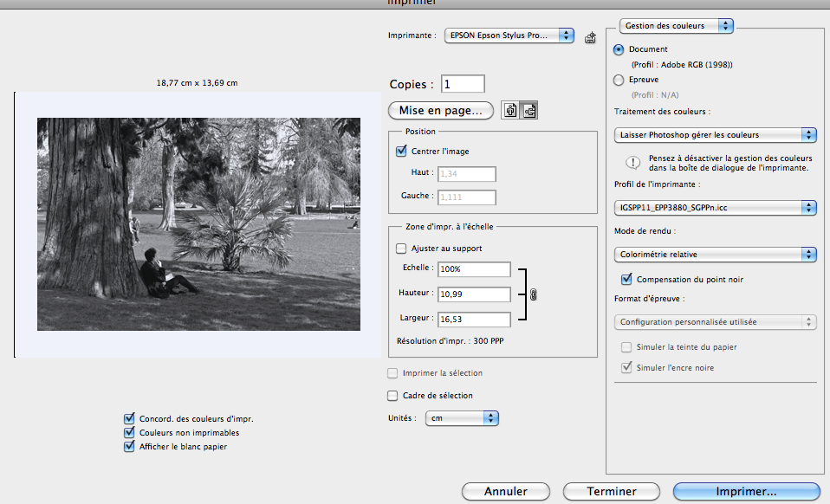Check the Cadre de sélection box
The height and width of the screenshot is (504, 830).
392,396
